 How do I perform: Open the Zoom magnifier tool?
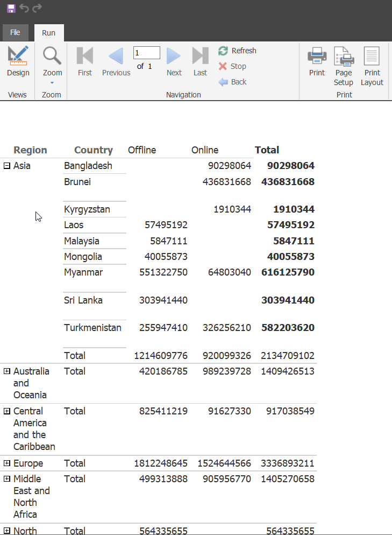(x=52, y=57)
